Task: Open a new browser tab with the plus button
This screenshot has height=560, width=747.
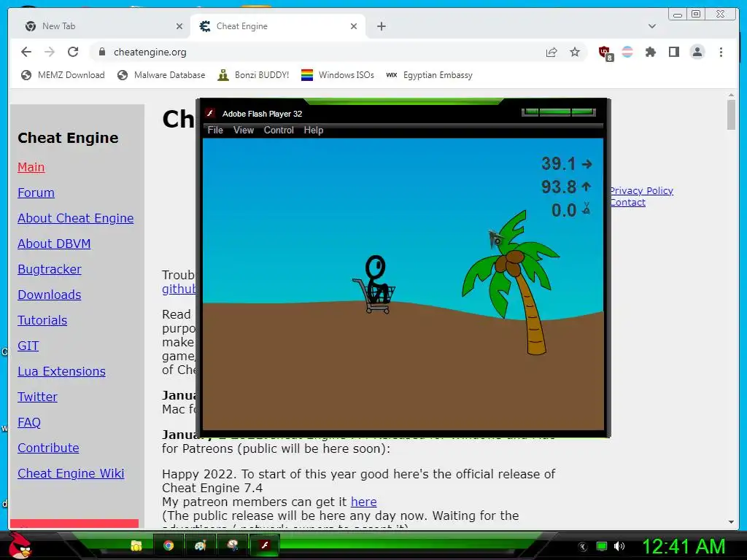Action: [381, 26]
